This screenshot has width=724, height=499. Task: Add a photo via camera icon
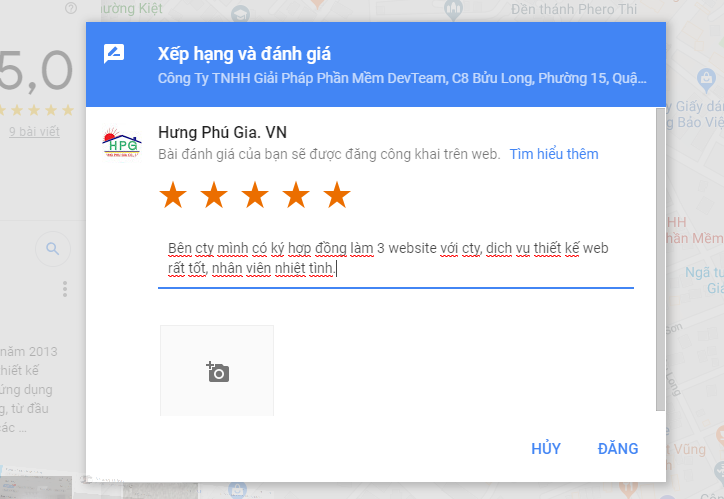coord(217,372)
